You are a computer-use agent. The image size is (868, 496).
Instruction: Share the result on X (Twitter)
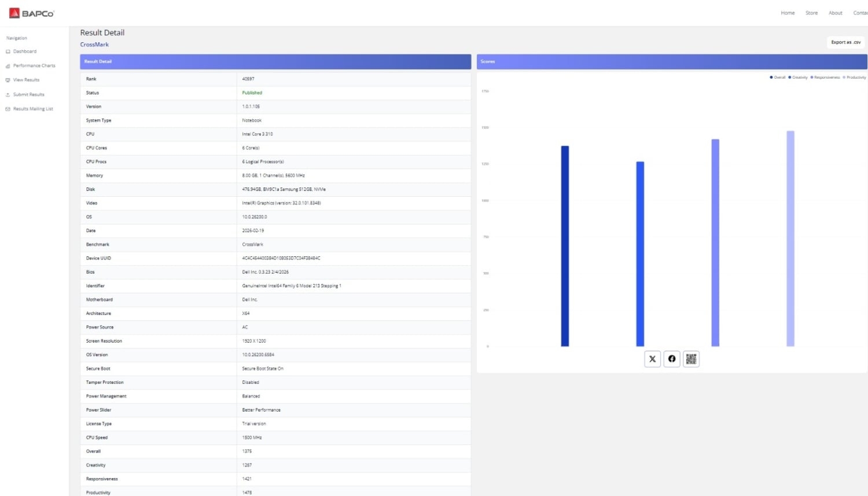coord(652,359)
